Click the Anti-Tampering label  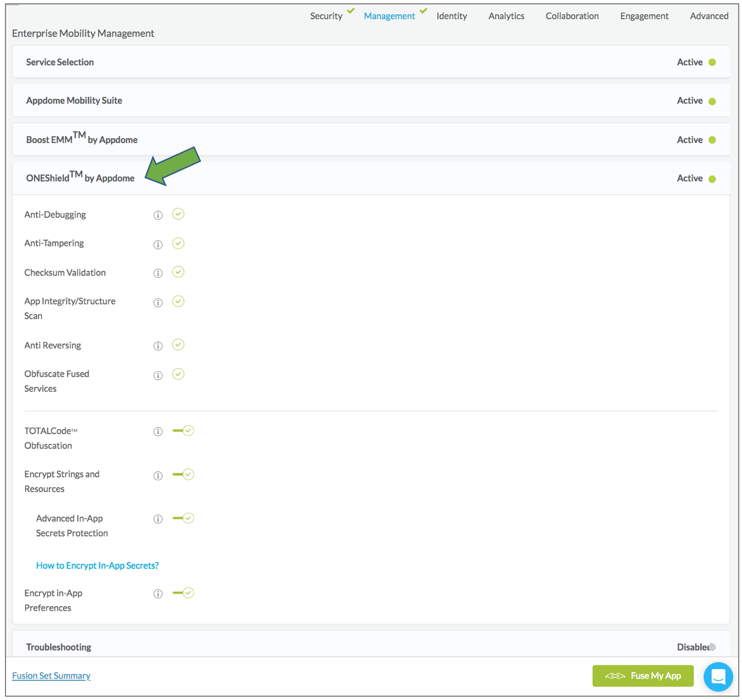tap(54, 243)
